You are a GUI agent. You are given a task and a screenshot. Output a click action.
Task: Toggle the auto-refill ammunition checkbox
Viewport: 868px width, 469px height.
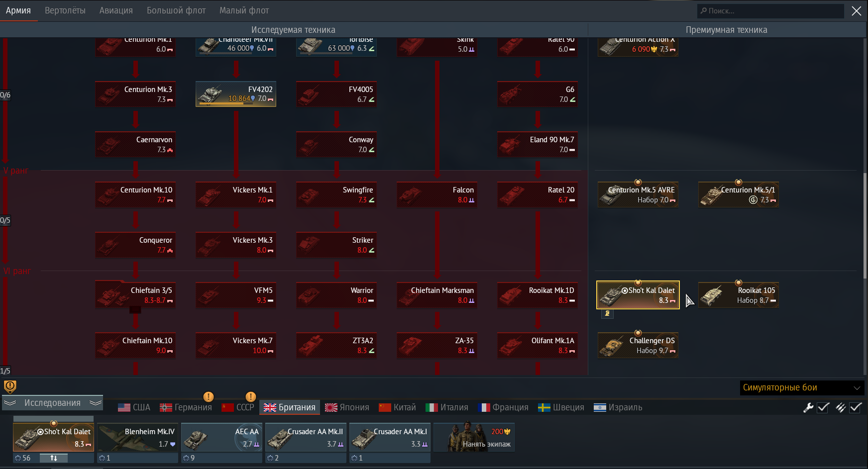click(856, 407)
